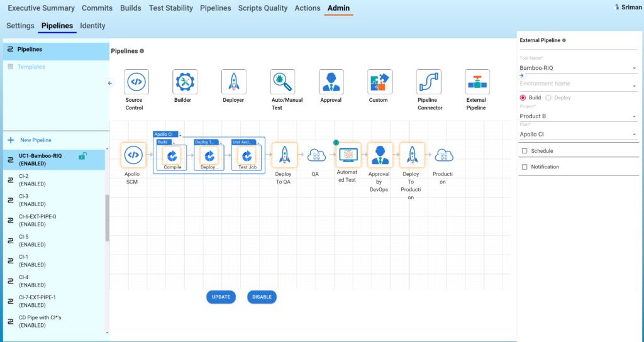Select the External Pipeline palette icon

pos(477,82)
